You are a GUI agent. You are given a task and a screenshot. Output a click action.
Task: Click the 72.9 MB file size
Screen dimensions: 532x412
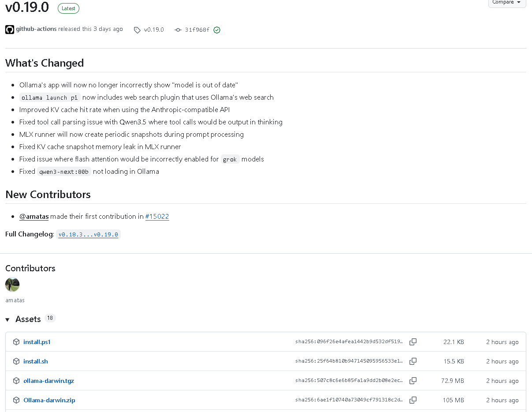(x=453, y=381)
